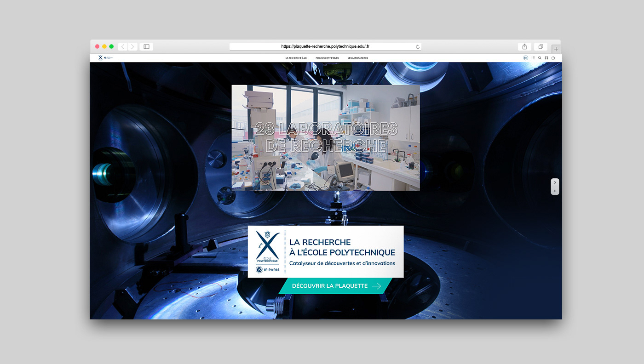
Task: Show the Safari sidebar
Action: pyautogui.click(x=146, y=46)
